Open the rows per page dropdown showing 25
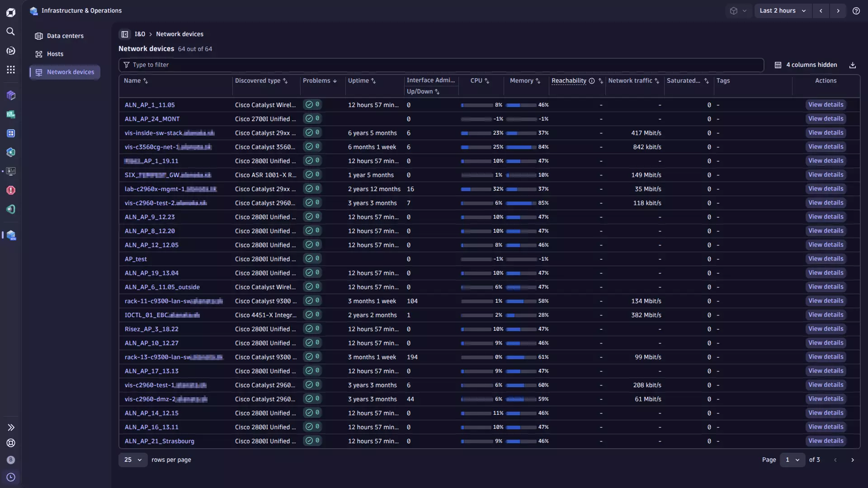Viewport: 868px width, 488px height. 132,460
